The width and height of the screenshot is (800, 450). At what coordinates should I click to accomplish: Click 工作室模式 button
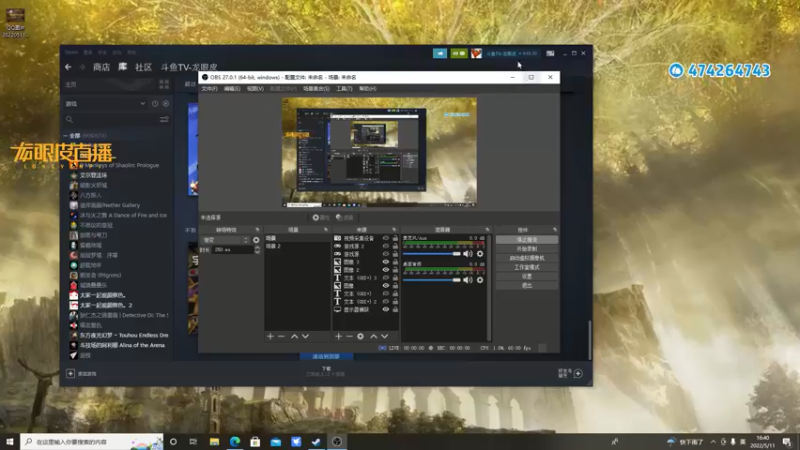coord(527,267)
